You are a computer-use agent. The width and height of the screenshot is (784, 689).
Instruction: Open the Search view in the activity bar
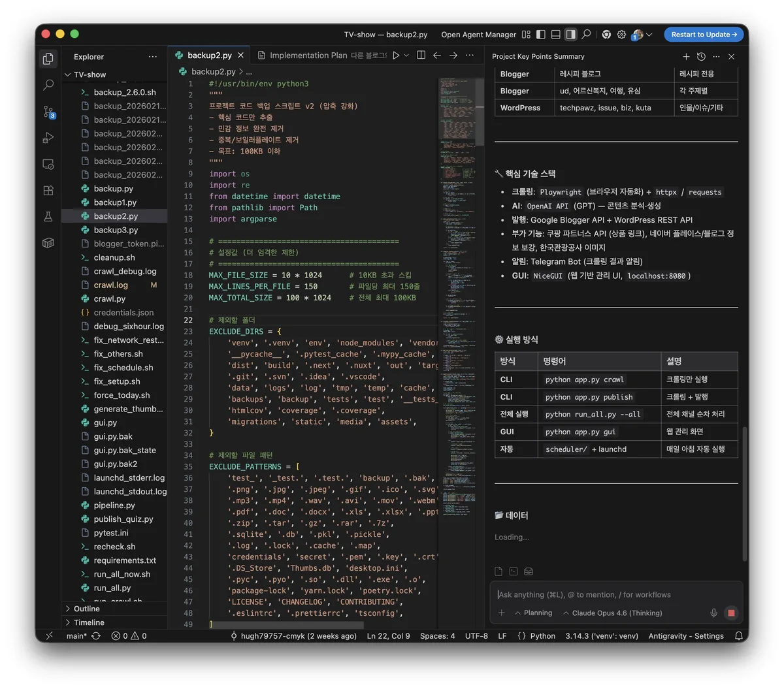point(48,85)
